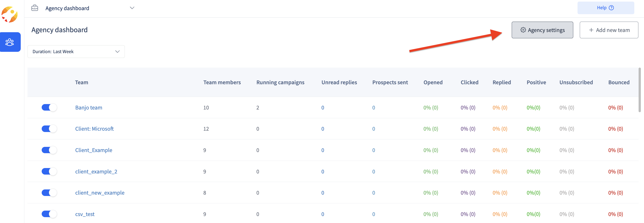Switch off the csv_test team toggle
Screen dimensions: 644x223
pos(49,214)
